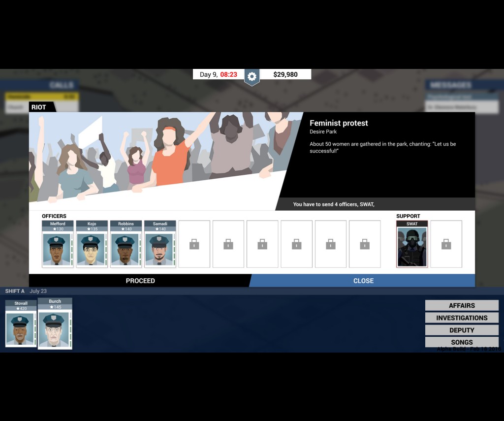Click the first locked officer slot
This screenshot has height=421, width=504.
click(x=194, y=244)
